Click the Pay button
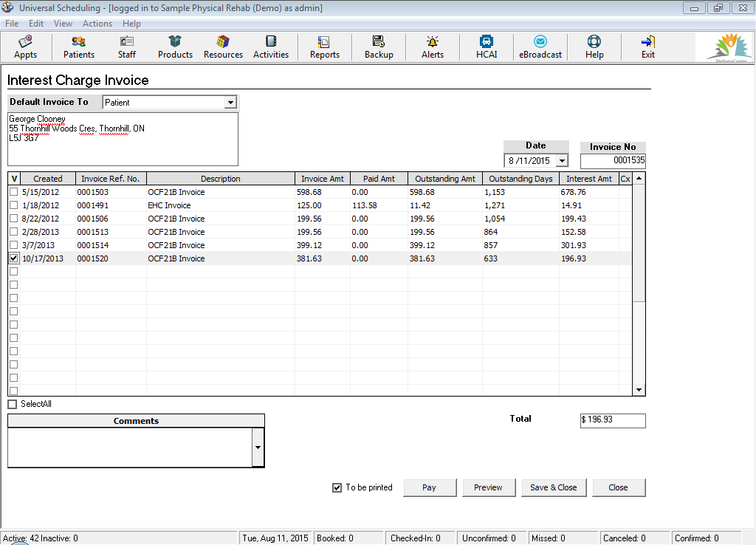This screenshot has height=545, width=756. (430, 487)
